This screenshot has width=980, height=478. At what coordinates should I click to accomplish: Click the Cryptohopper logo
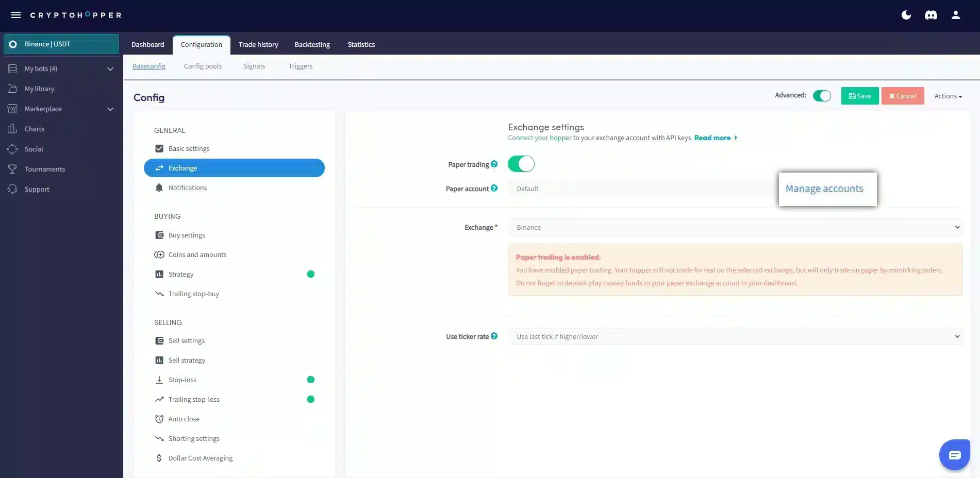point(76,15)
